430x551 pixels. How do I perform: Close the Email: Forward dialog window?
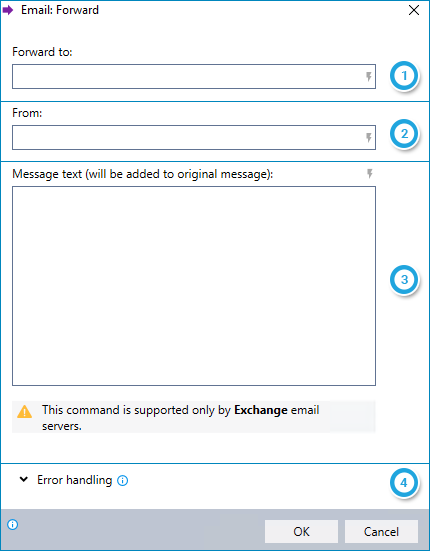point(414,10)
